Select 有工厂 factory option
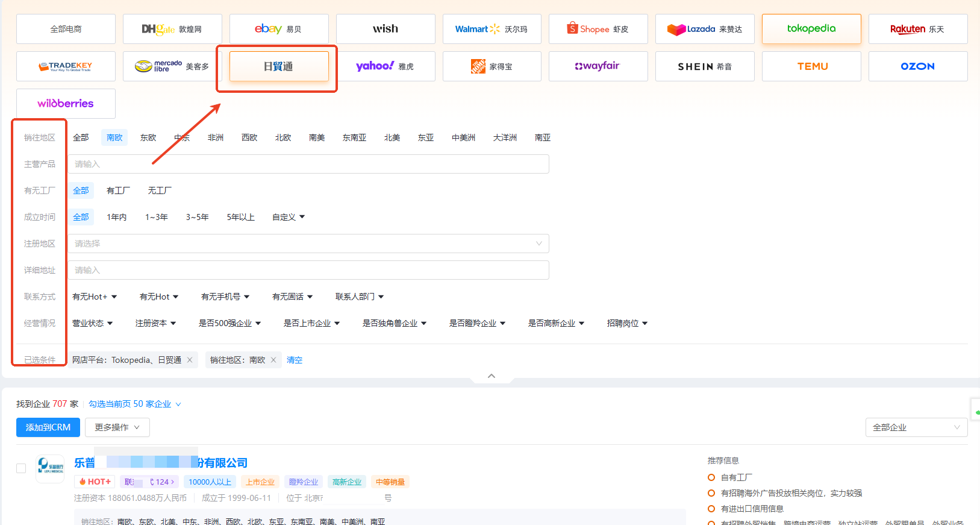The width and height of the screenshot is (980, 525). click(118, 190)
